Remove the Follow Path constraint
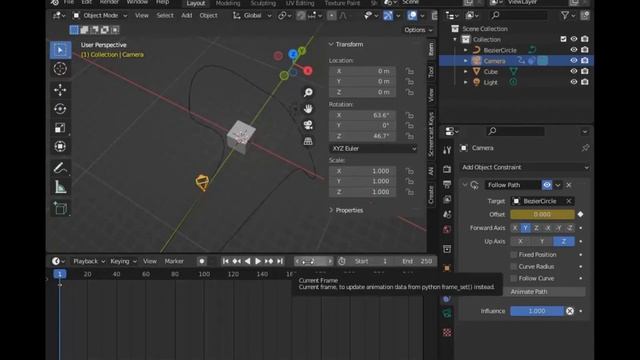The image size is (640, 360). point(569,185)
